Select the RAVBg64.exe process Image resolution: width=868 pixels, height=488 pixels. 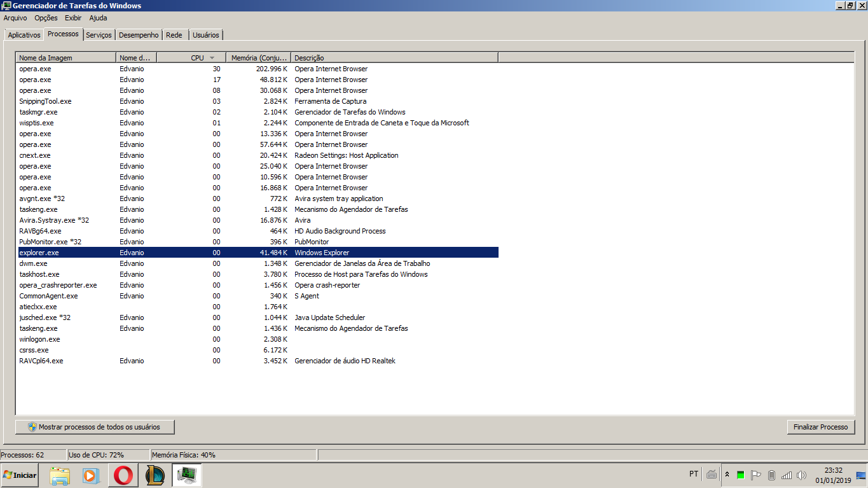[257, 231]
